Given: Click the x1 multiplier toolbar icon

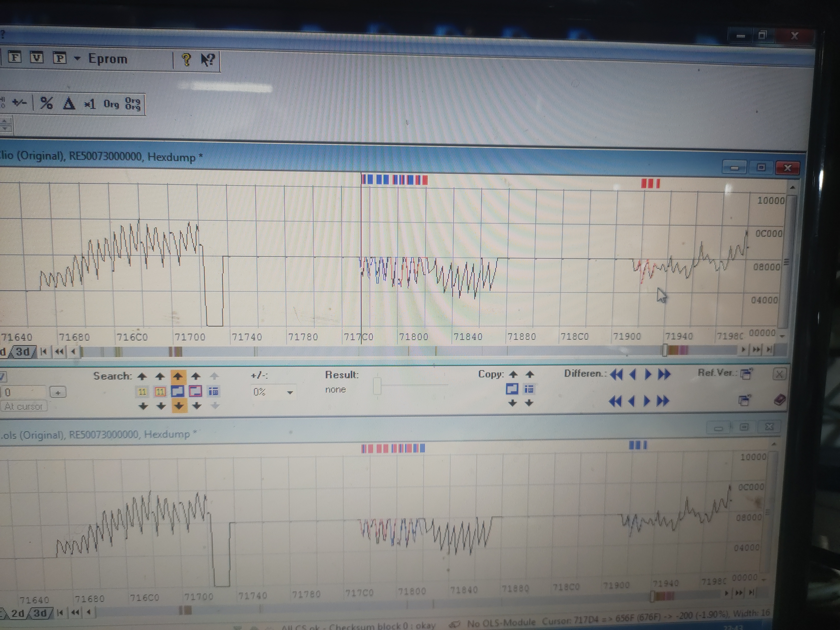Looking at the screenshot, I should [x=90, y=104].
